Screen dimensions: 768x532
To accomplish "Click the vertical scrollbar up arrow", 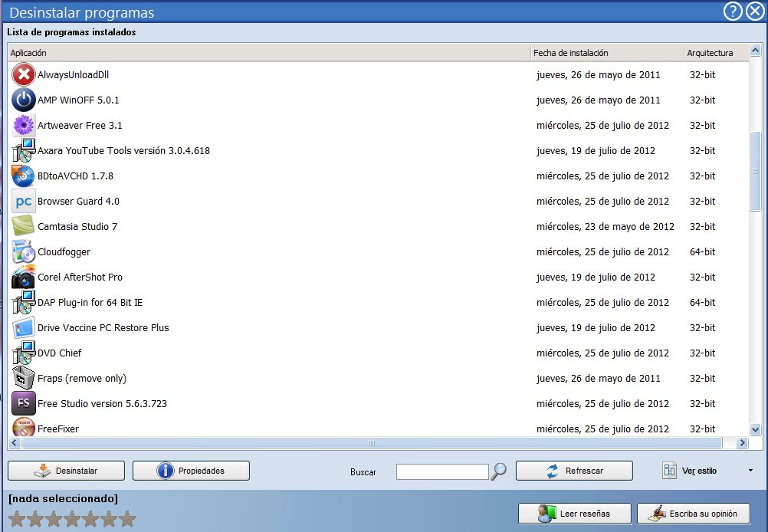I will (755, 50).
